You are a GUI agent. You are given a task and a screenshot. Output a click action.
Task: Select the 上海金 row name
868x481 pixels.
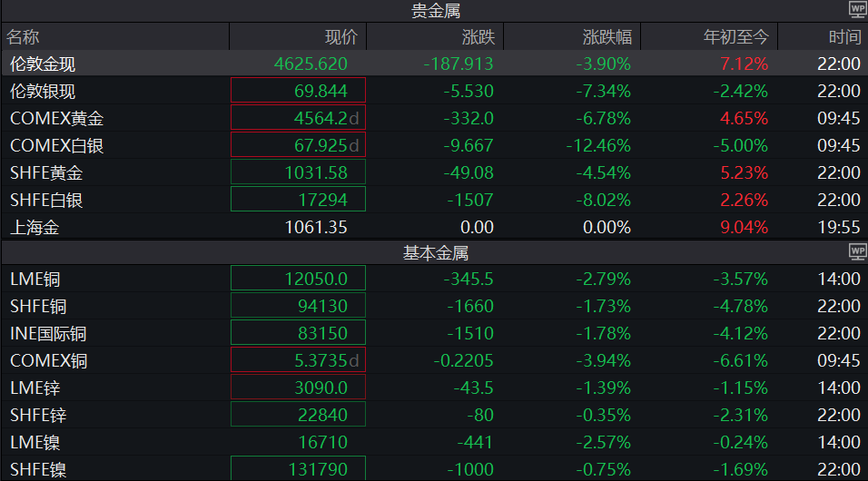(35, 228)
